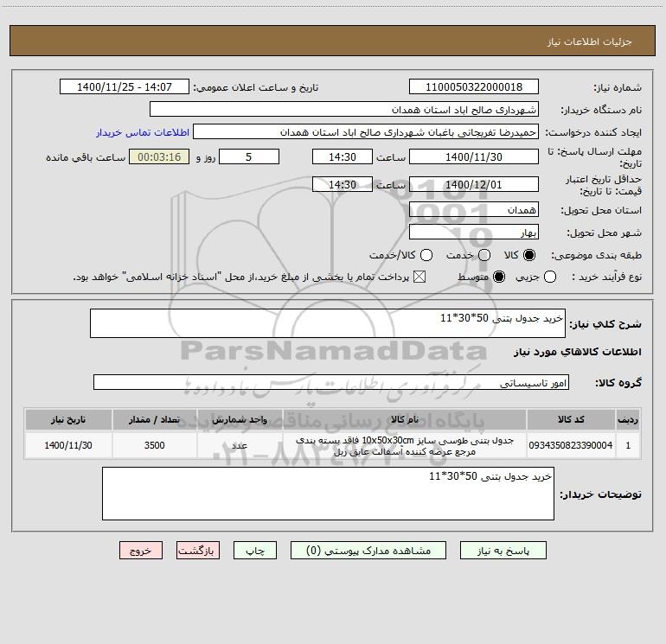This screenshot has height=644, width=666.
Task: Toggle the اسناد خزانه اسلامی payment checkbox
Action: click(419, 277)
